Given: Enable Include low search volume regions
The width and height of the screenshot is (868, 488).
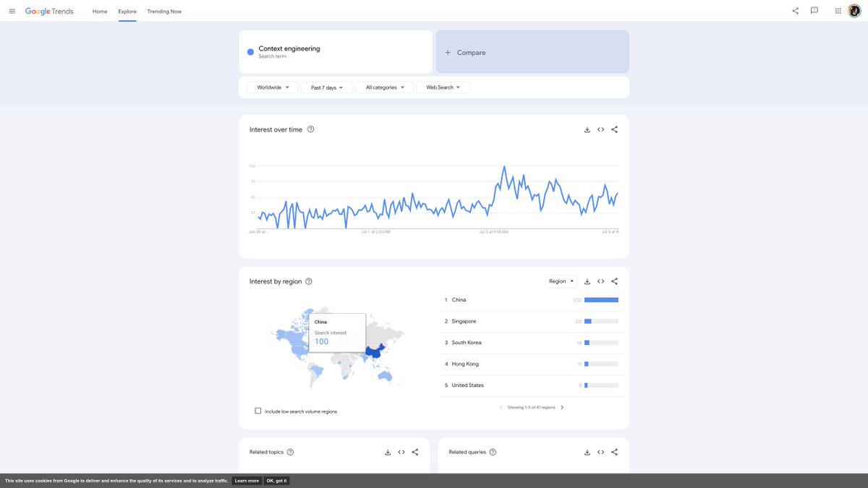Looking at the screenshot, I should 258,411.
